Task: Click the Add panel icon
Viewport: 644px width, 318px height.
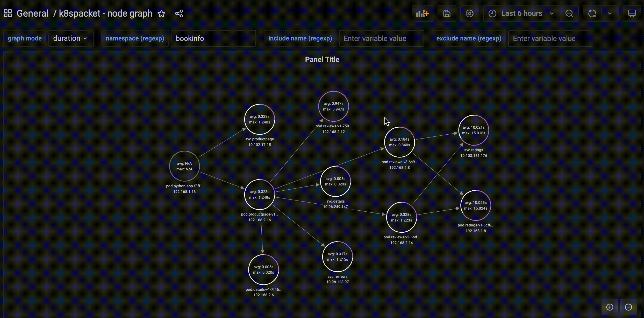Action: (x=422, y=13)
